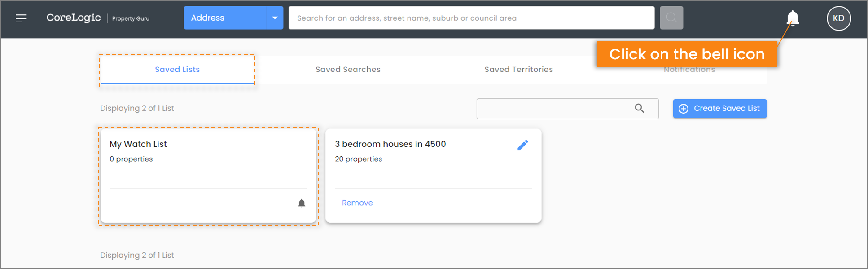Switch to the Saved Searches tab
The image size is (868, 269).
[348, 70]
